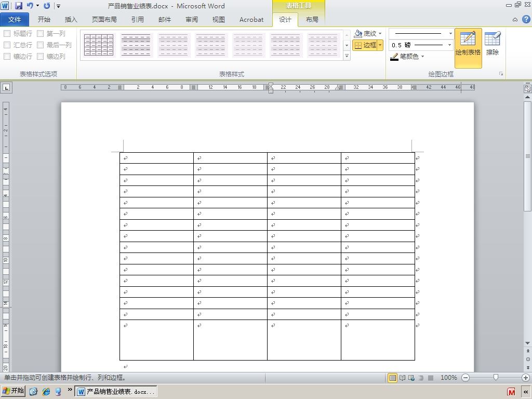Open the Undo history dropdown arrow

(37, 5)
